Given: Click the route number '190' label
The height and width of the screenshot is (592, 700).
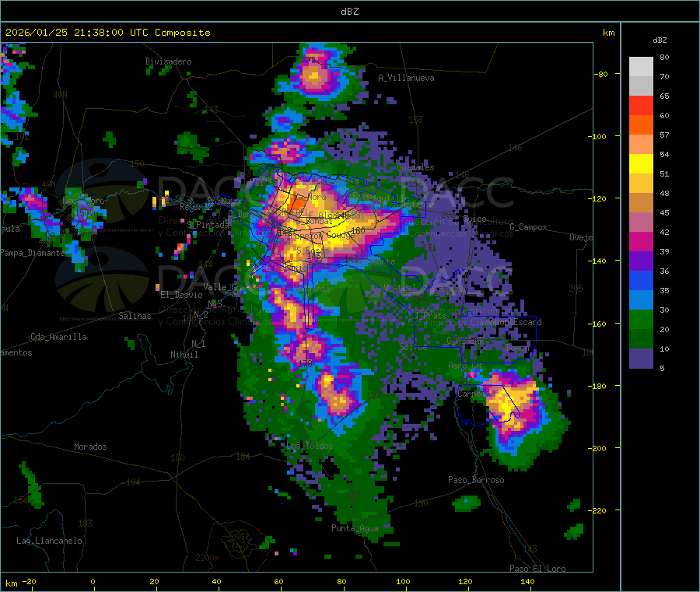Looking at the screenshot, I should [421, 503].
